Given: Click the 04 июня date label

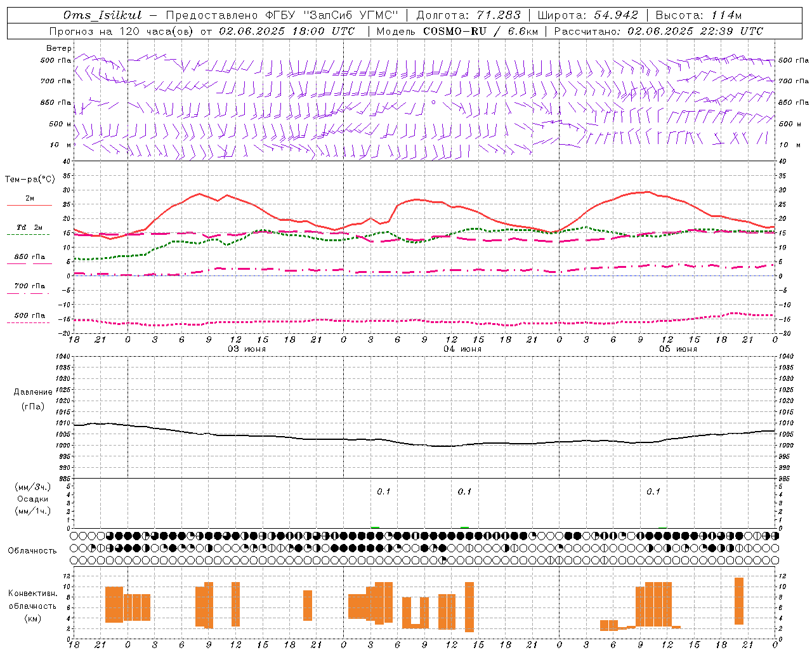Looking at the screenshot, I should point(462,349).
